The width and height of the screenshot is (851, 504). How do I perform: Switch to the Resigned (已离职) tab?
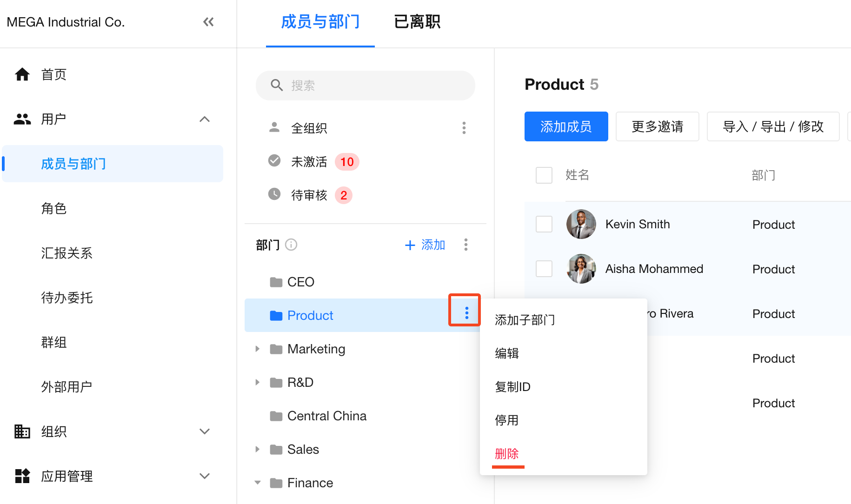(x=417, y=22)
